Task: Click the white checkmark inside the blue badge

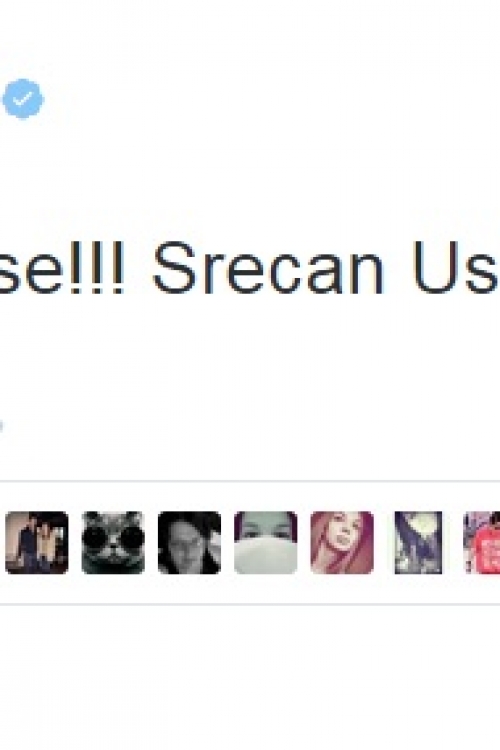Action: [22, 99]
